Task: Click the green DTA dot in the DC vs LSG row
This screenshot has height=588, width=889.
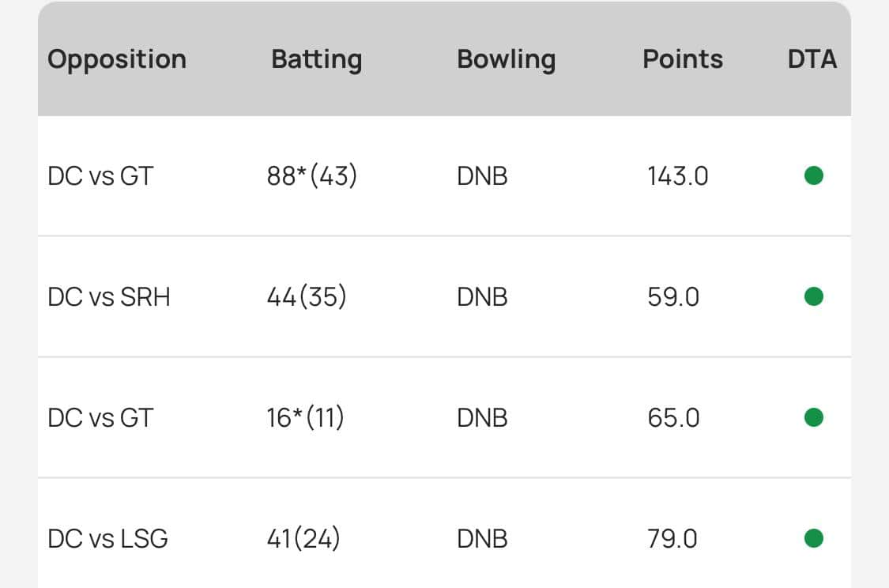Action: pyautogui.click(x=813, y=539)
